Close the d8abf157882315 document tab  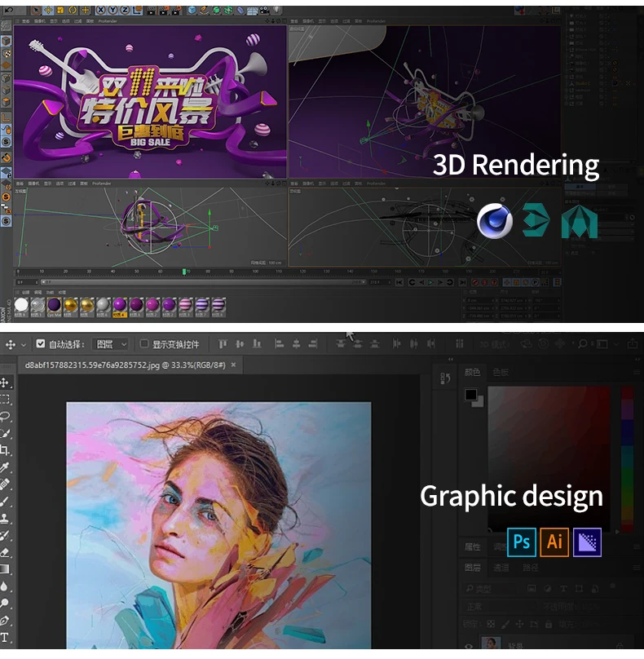[234, 365]
